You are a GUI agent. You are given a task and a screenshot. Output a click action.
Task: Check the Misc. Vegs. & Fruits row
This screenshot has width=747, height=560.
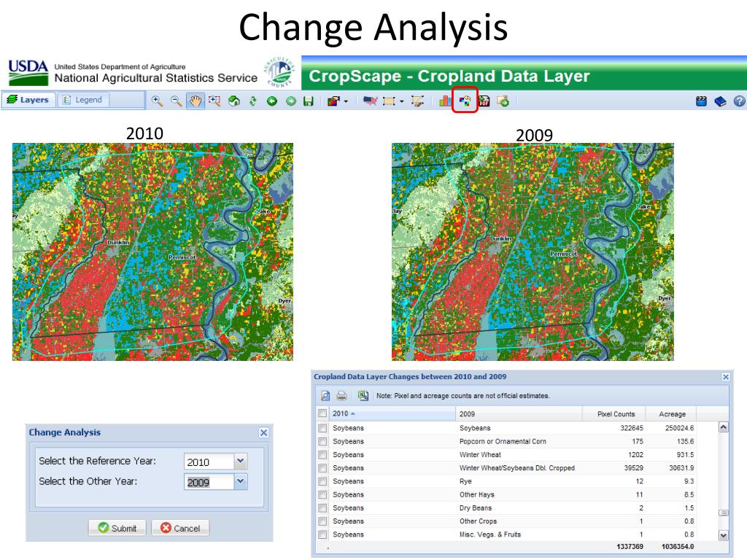[x=322, y=534]
